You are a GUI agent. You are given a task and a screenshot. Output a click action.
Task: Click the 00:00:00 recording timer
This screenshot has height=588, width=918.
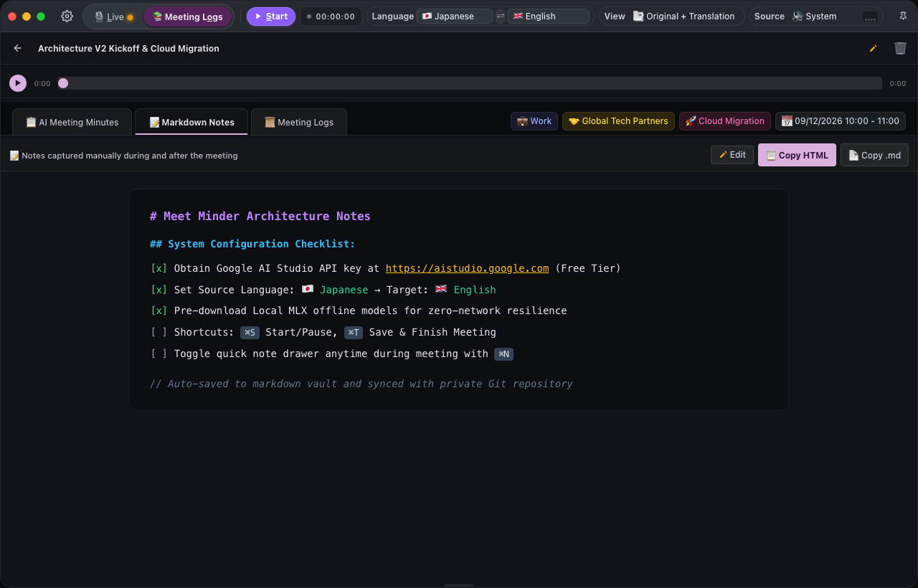tap(331, 16)
